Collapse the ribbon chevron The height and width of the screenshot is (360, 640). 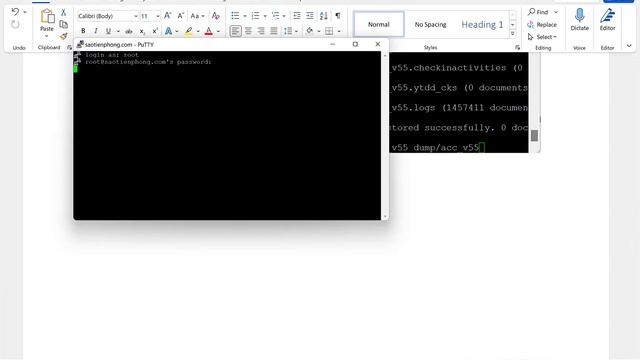click(x=629, y=46)
